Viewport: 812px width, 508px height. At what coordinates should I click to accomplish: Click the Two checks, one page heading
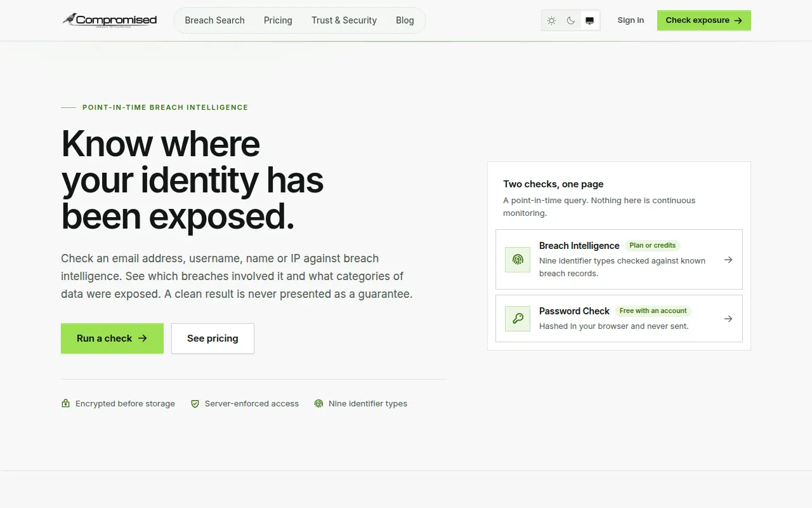(553, 184)
